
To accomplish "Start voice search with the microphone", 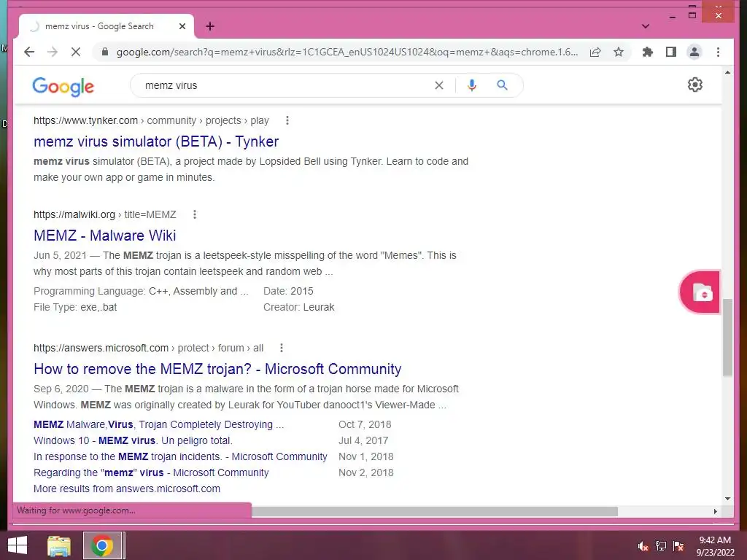I will (472, 85).
